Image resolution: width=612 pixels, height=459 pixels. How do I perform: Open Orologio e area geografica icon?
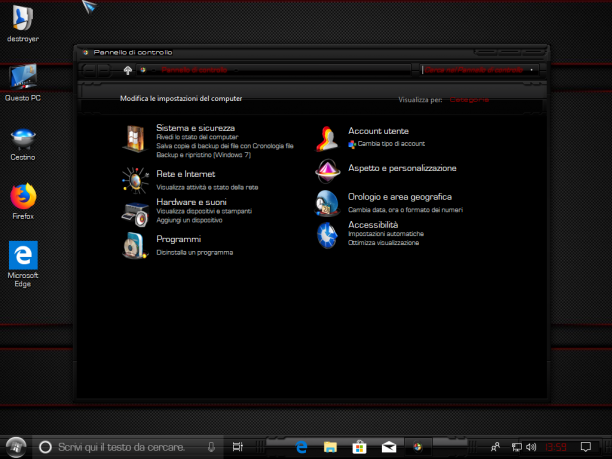click(x=327, y=203)
